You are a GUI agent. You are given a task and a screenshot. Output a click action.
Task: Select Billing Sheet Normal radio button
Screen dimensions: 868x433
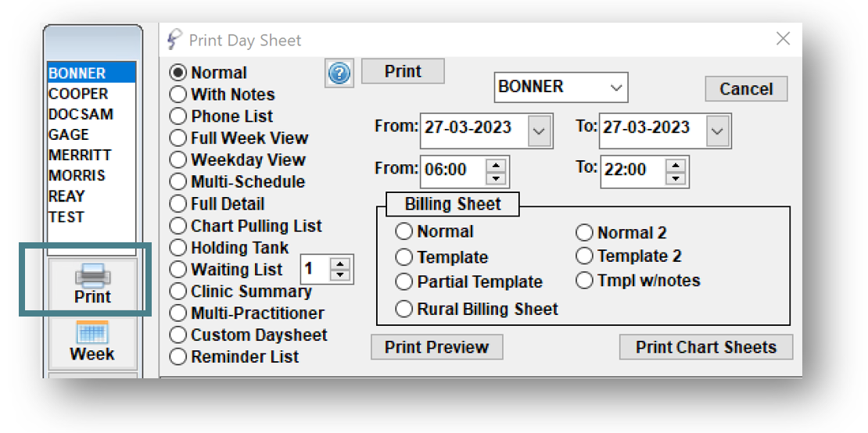click(404, 231)
